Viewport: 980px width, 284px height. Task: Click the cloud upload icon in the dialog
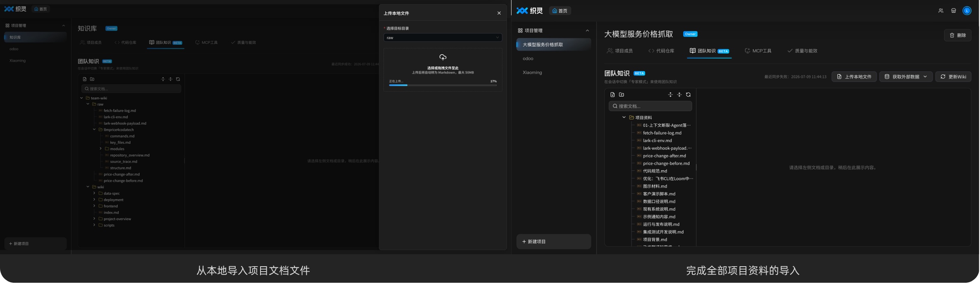click(442, 57)
